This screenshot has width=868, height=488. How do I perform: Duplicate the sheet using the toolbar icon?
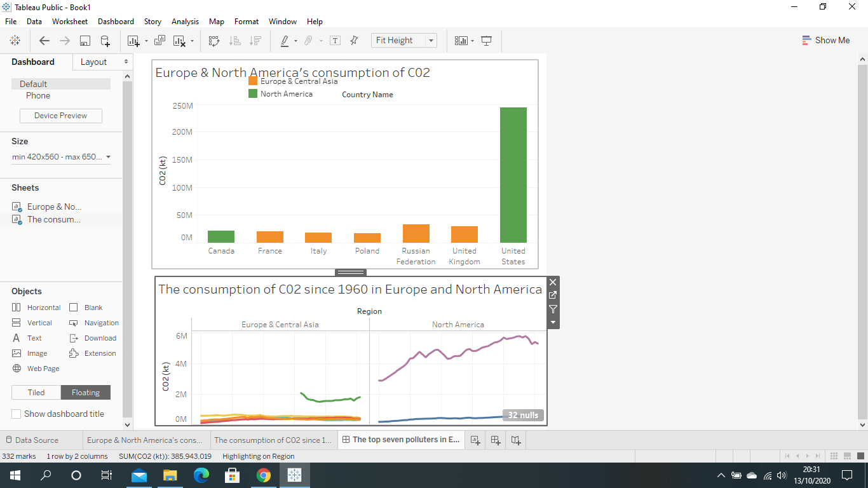tap(159, 41)
